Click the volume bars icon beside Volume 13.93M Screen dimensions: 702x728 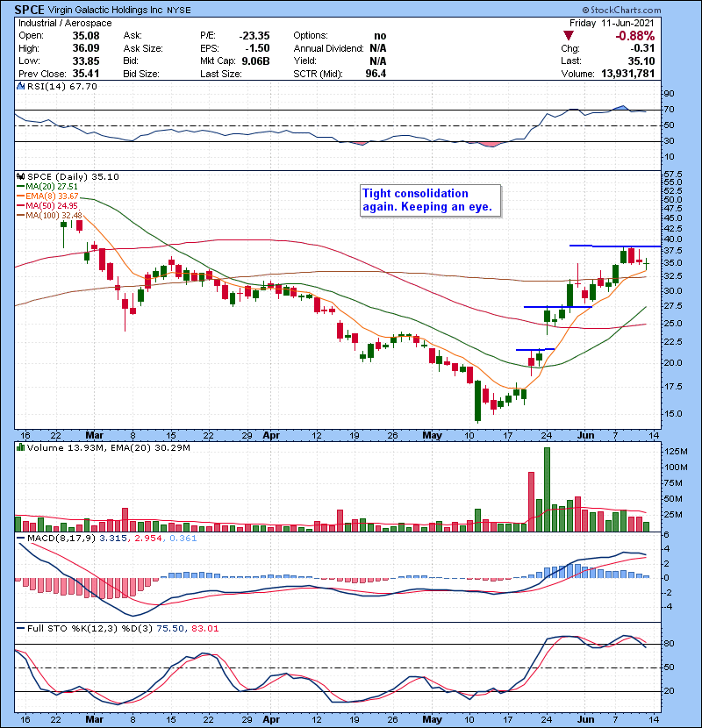pos(20,448)
